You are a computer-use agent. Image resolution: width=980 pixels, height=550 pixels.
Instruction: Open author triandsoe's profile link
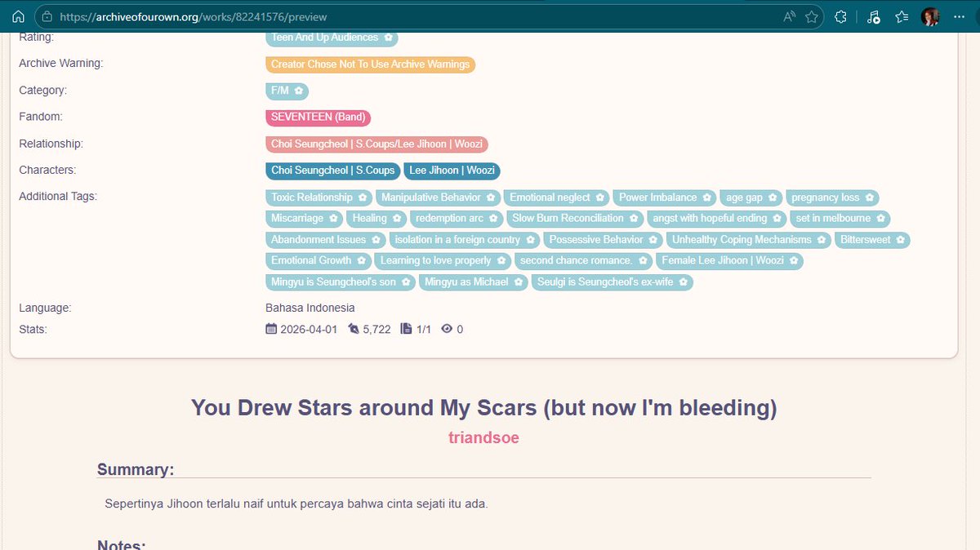pos(483,437)
